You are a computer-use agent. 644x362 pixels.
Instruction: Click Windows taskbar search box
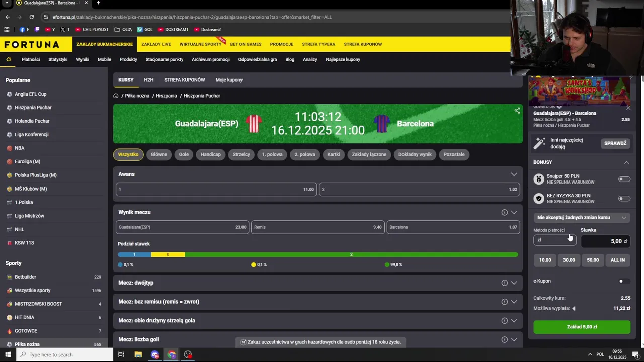pos(64,354)
